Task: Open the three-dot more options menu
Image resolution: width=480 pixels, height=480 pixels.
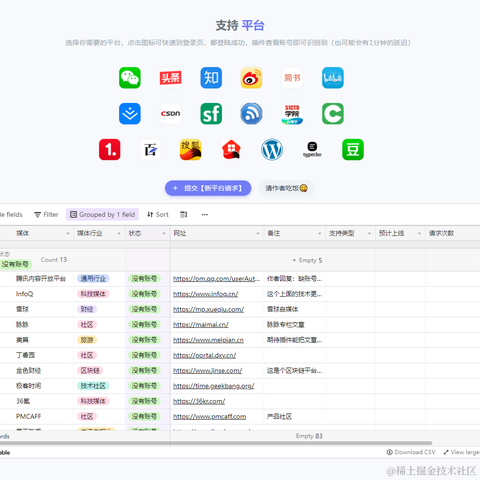Action: (x=205, y=214)
